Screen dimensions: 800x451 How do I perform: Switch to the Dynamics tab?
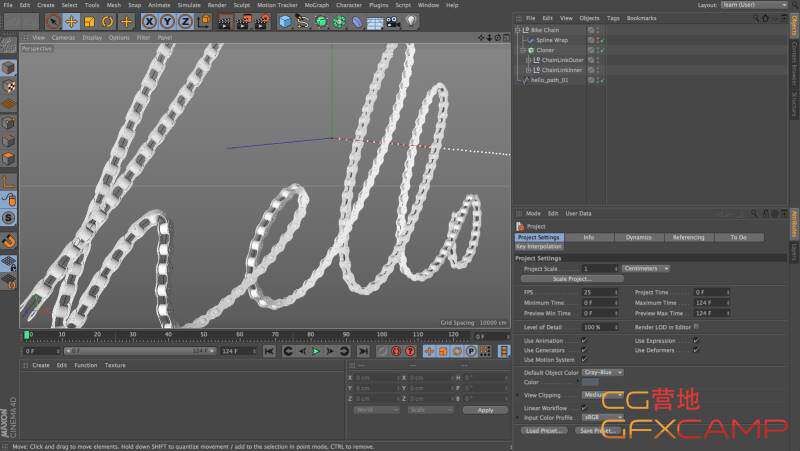638,237
